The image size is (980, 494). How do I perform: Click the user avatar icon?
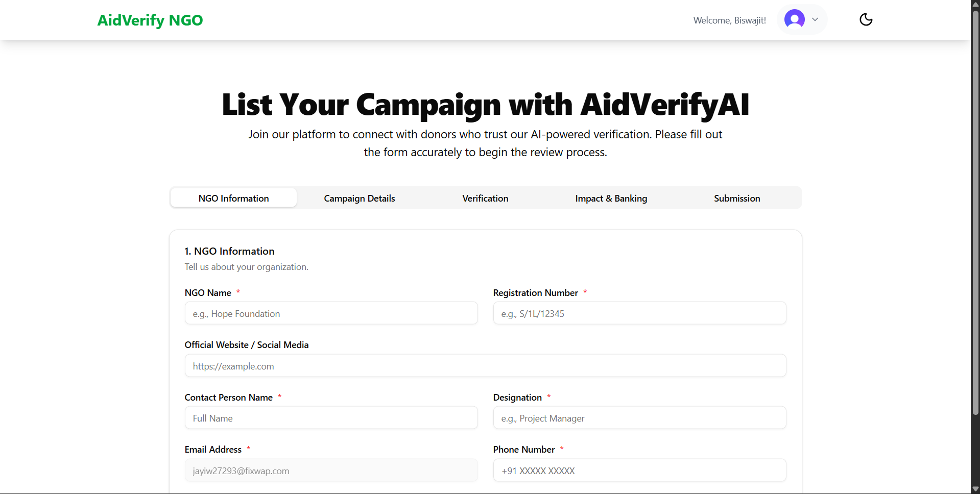794,19
